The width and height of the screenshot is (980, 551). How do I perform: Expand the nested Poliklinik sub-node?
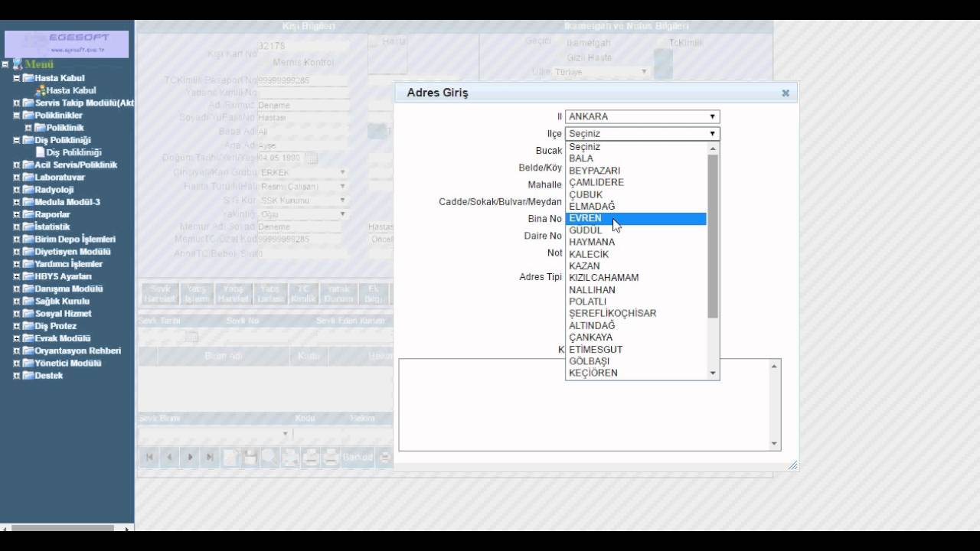click(28, 128)
